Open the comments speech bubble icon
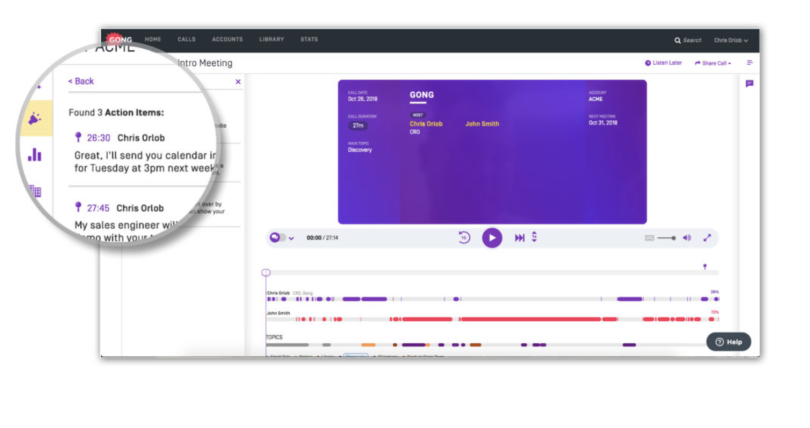The height and width of the screenshot is (428, 810). (750, 84)
